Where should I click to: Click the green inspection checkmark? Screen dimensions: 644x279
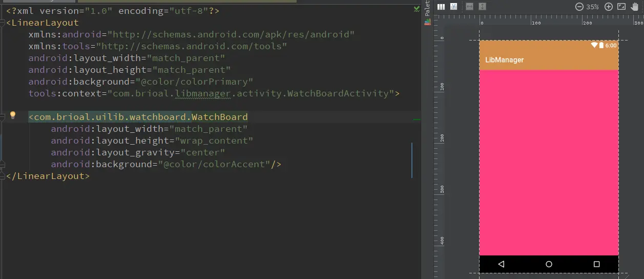417,9
